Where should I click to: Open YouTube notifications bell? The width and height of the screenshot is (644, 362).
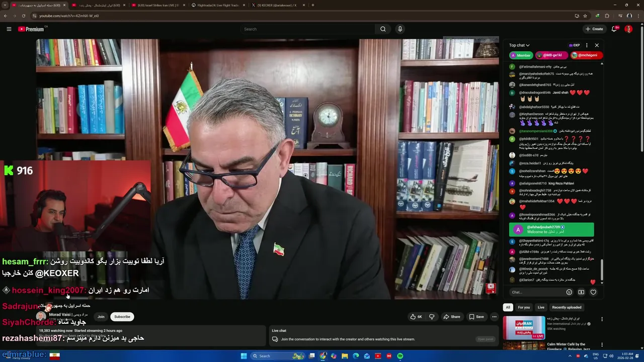pos(614,29)
